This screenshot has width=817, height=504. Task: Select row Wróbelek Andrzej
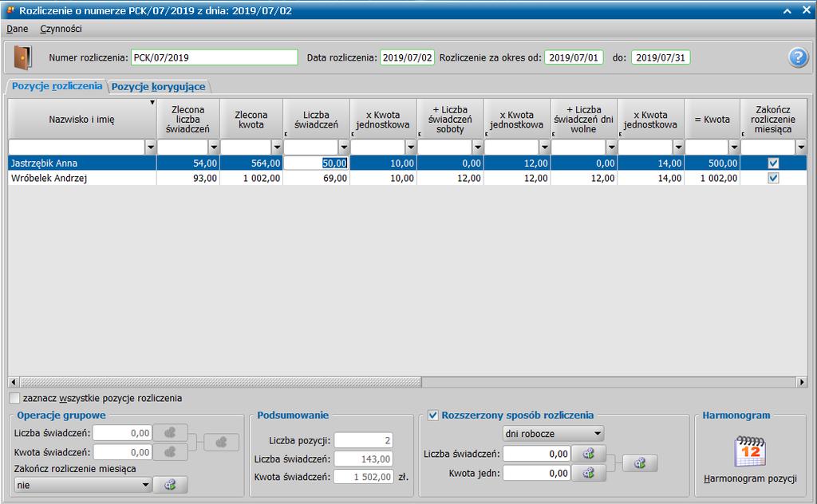pyautogui.click(x=408, y=178)
